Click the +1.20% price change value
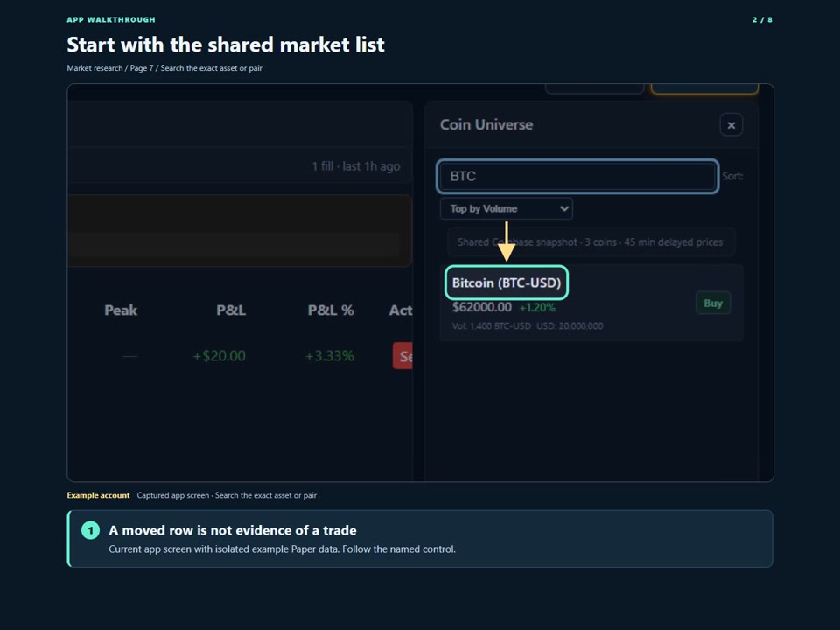 click(537, 307)
